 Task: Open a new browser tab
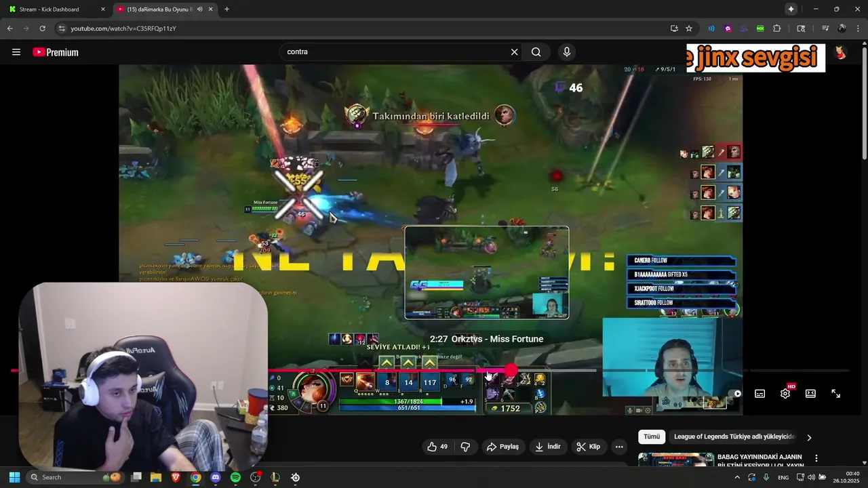coord(226,9)
